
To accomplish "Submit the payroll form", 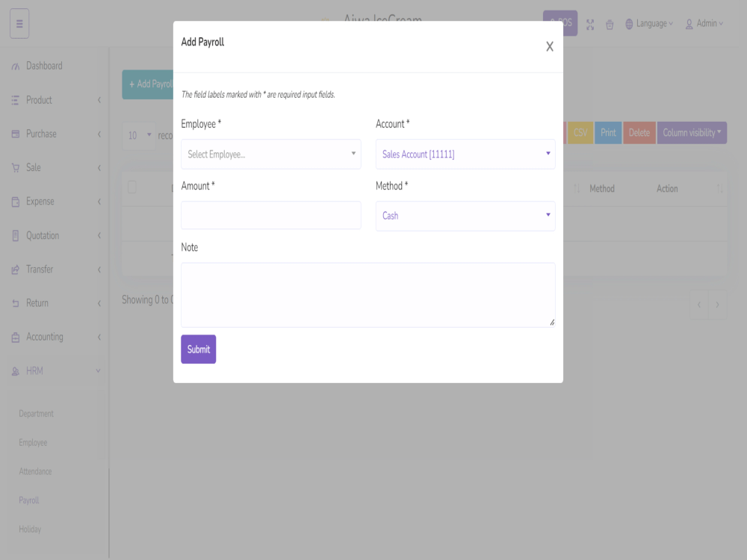I will coord(198,349).
